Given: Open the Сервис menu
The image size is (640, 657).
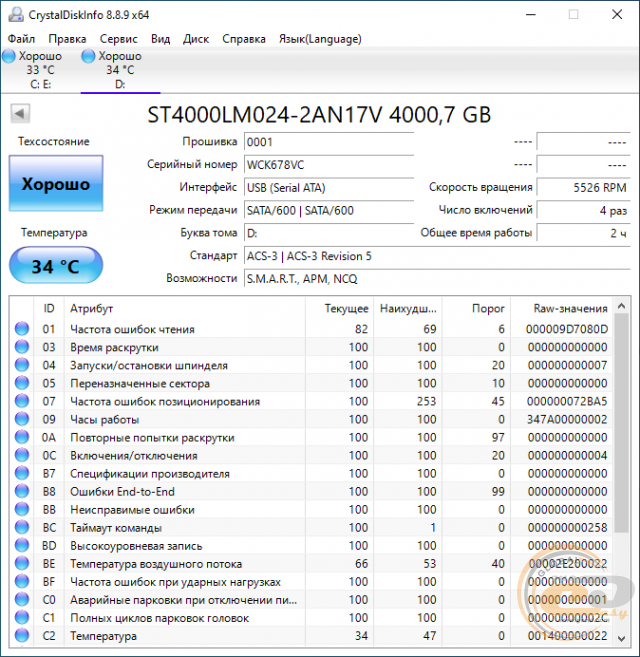Looking at the screenshot, I should coord(118,39).
